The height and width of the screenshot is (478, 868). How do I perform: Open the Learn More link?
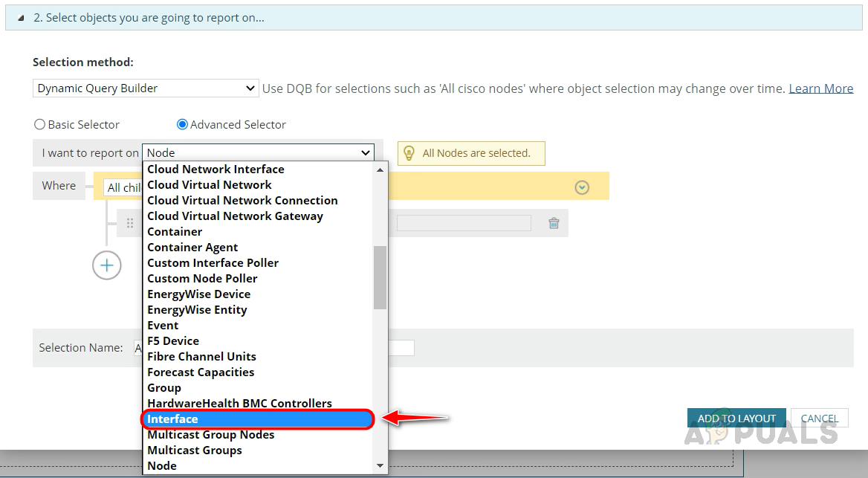pyautogui.click(x=820, y=88)
